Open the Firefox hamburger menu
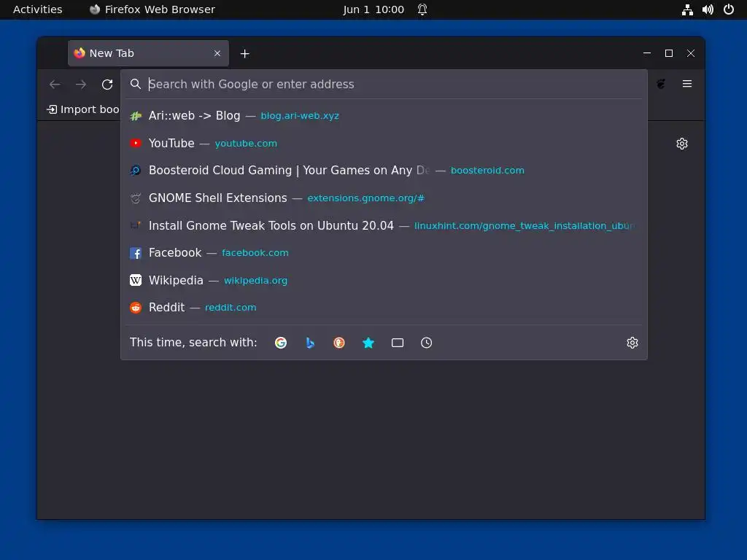The width and height of the screenshot is (747, 560). pos(687,84)
